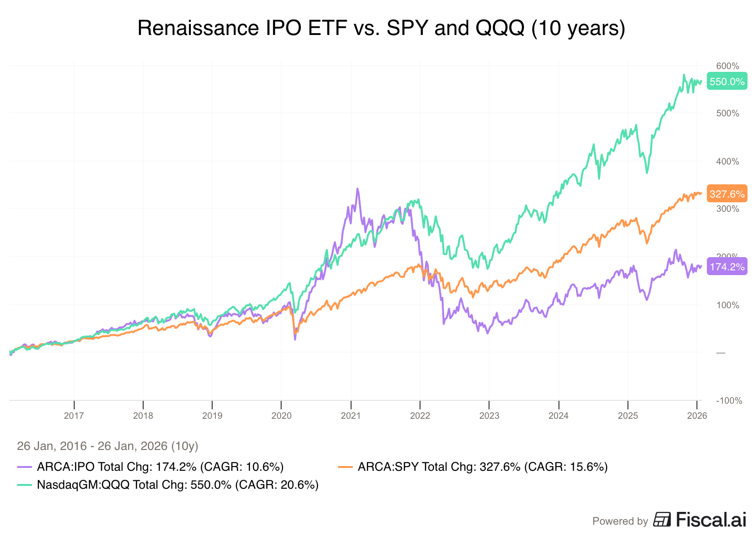
Task: Click the 2017 x-axis year label
Action: 74,416
